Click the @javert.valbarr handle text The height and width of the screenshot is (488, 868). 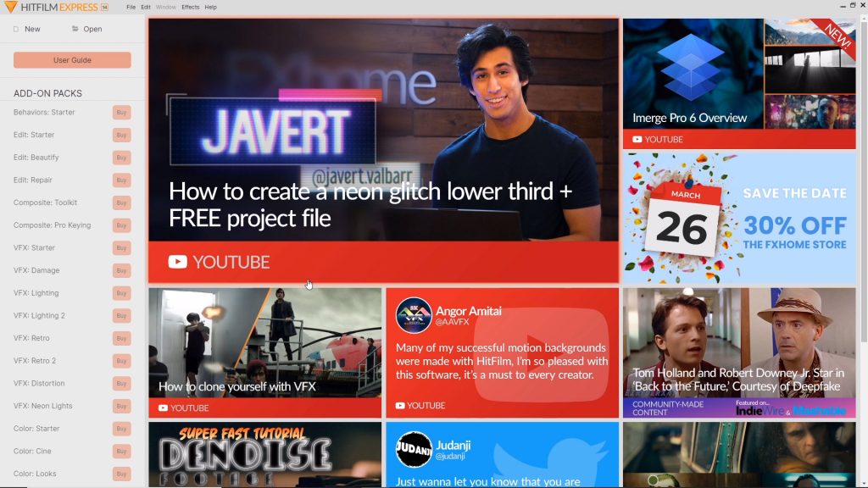tap(362, 177)
